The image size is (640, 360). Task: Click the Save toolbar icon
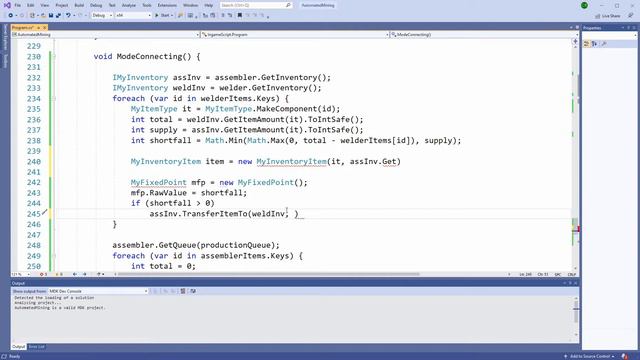51,16
